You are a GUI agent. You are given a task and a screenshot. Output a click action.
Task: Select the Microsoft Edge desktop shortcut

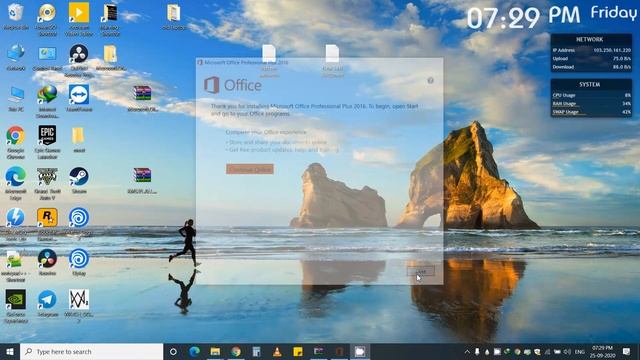(16, 183)
